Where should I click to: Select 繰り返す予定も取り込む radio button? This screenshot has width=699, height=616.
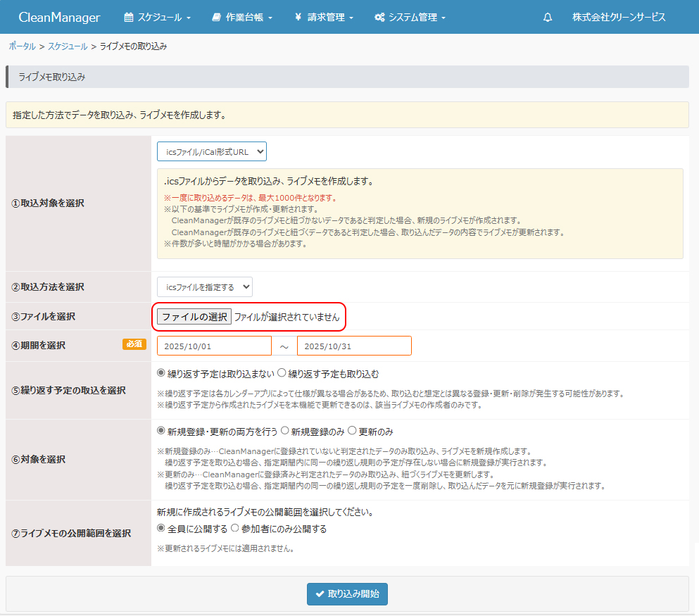282,373
